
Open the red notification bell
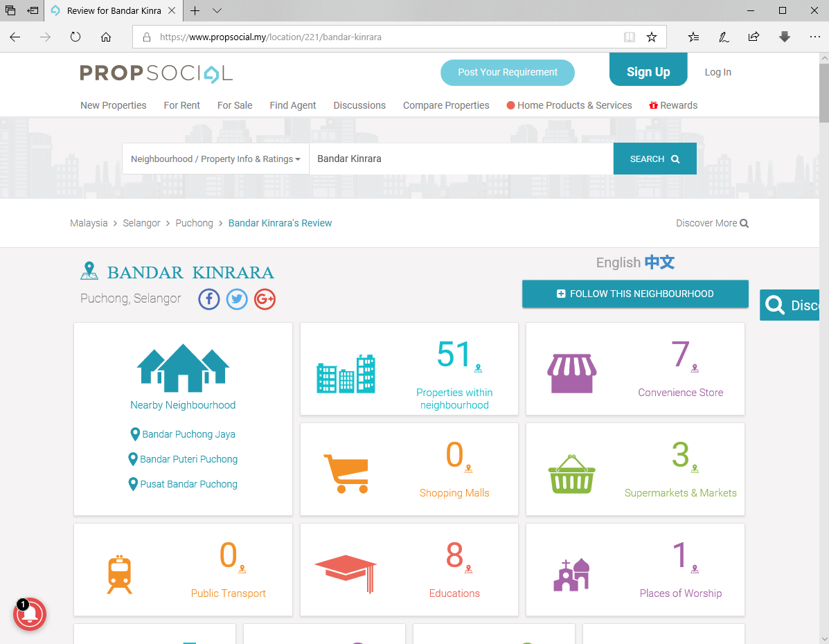point(30,614)
